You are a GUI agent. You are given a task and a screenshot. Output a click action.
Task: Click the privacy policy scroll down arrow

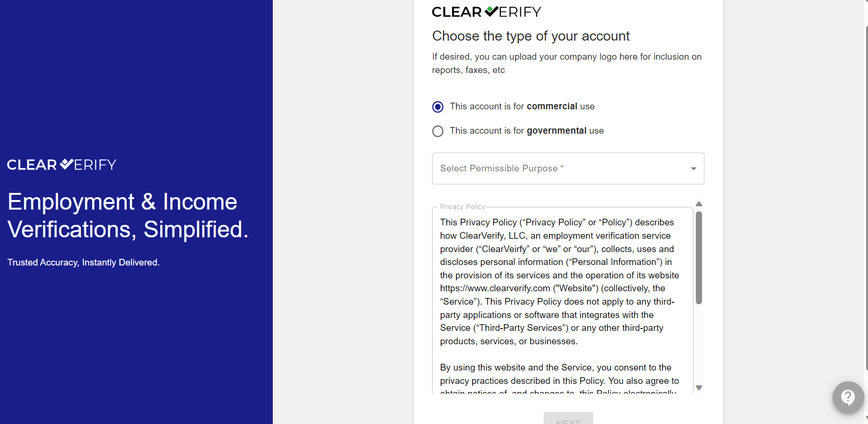coord(699,388)
